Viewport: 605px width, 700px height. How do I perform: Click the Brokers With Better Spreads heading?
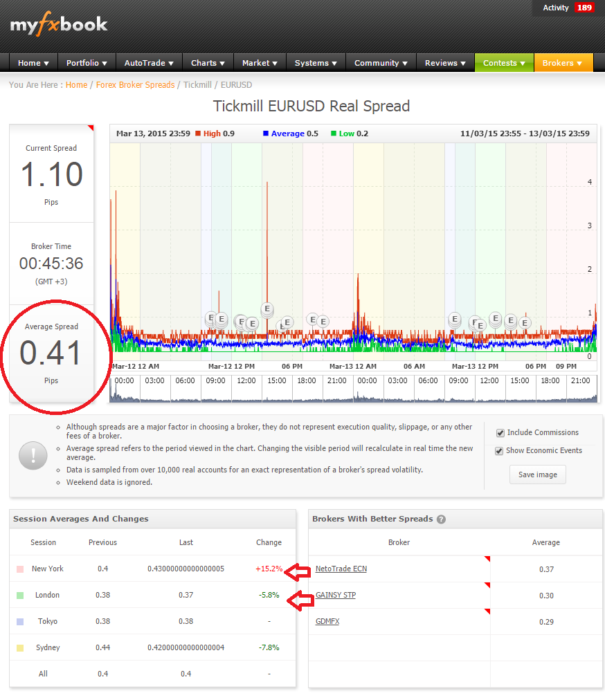(x=372, y=519)
